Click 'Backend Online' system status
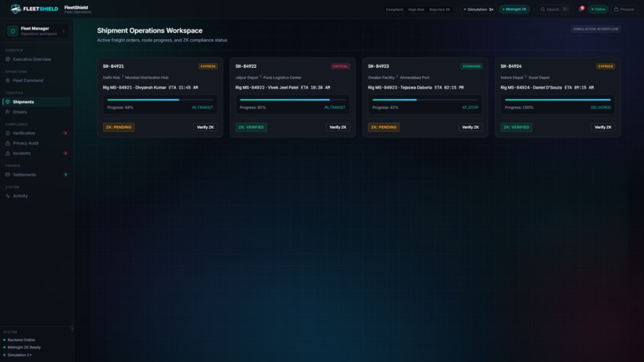644x362 pixels. pyautogui.click(x=21, y=340)
